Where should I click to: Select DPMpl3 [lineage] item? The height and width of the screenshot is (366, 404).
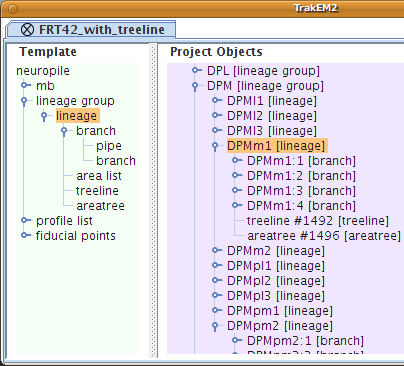pyautogui.click(x=276, y=296)
